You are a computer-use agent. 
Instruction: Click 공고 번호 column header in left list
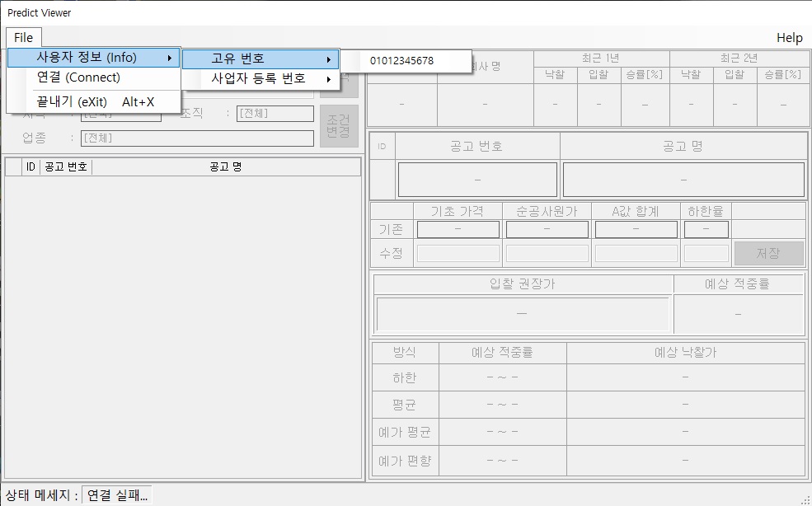point(66,167)
